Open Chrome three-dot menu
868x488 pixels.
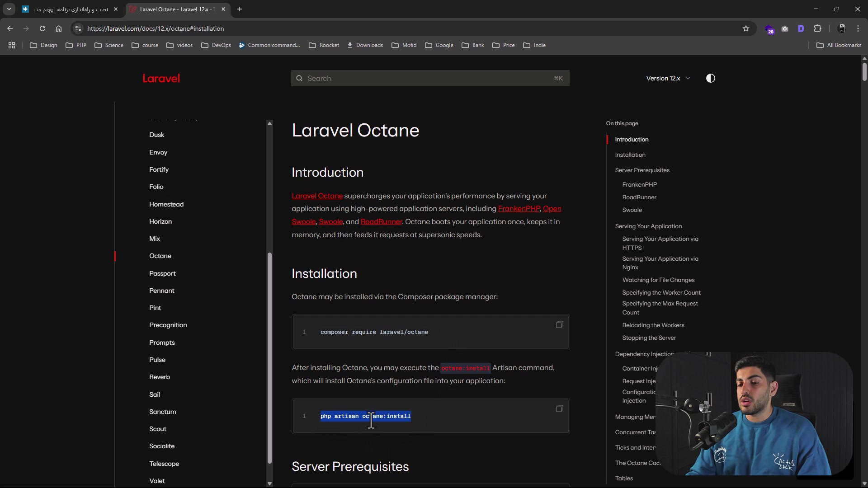(x=858, y=28)
